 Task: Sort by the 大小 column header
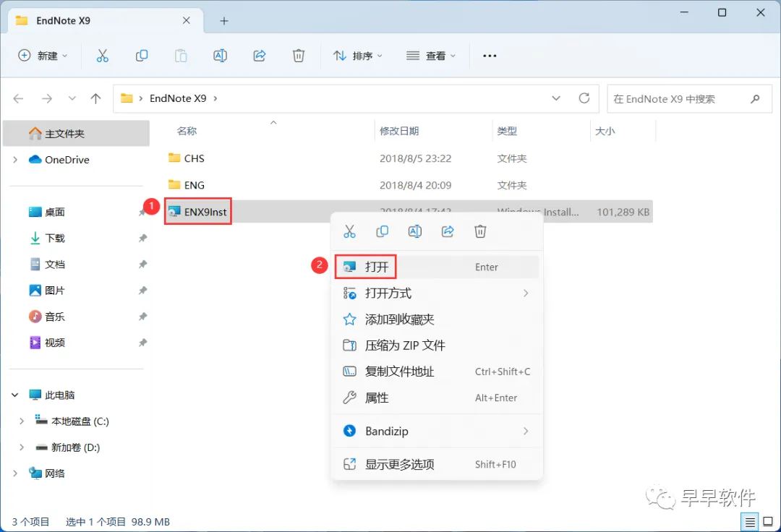tap(605, 131)
